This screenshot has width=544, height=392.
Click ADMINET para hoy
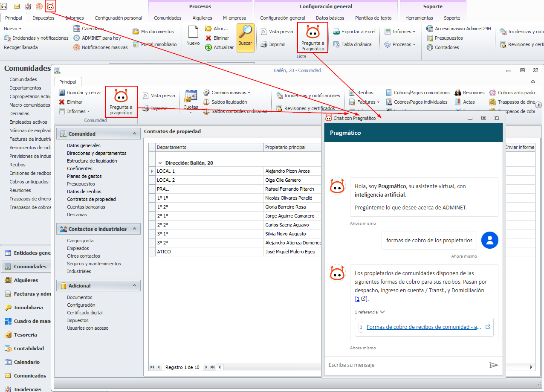(97, 38)
